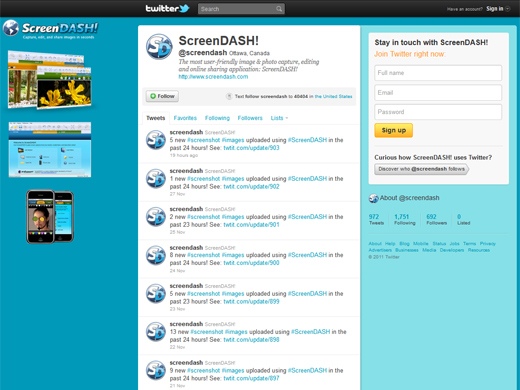Click the yellow Sign up button
520x390 pixels.
click(x=393, y=130)
